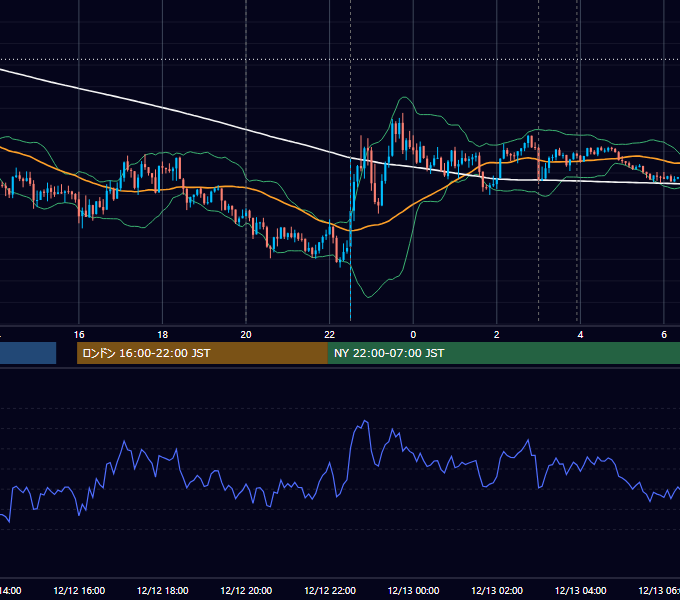
Task: Click the 18 hour label on price chart
Action: pyautogui.click(x=162, y=335)
